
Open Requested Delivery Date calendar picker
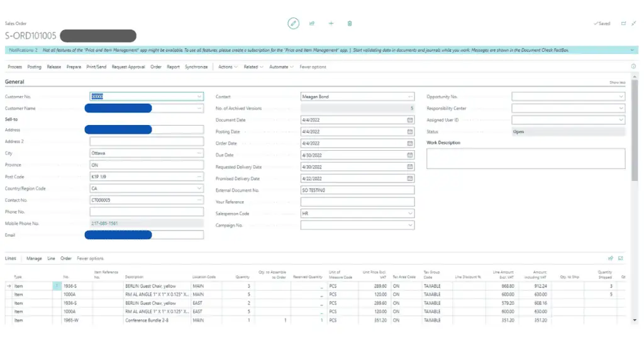pyautogui.click(x=409, y=167)
